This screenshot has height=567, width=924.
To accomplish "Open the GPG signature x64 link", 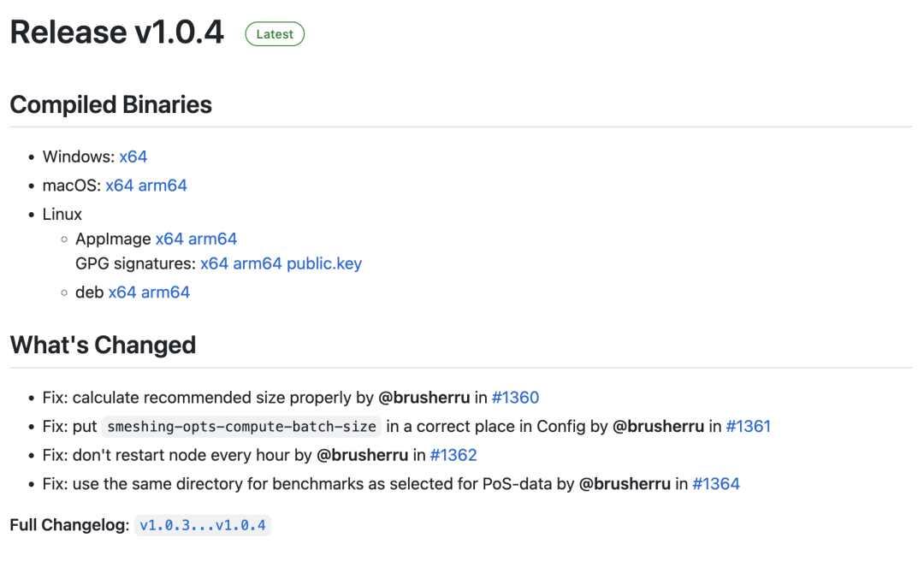I will (214, 263).
